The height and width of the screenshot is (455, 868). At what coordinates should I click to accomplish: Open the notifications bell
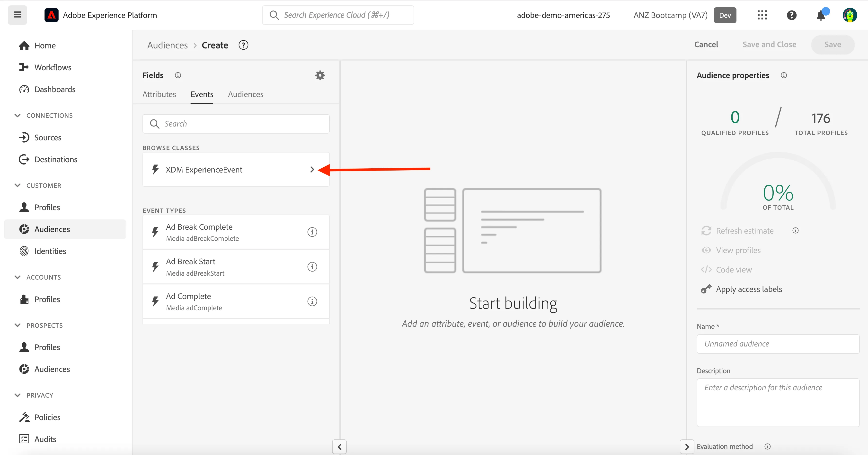coord(821,15)
